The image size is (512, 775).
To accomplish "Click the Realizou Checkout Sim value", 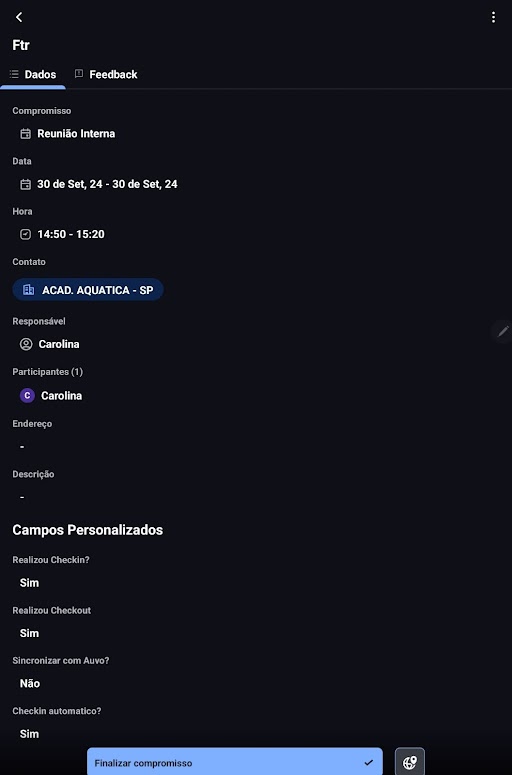I will click(29, 633).
